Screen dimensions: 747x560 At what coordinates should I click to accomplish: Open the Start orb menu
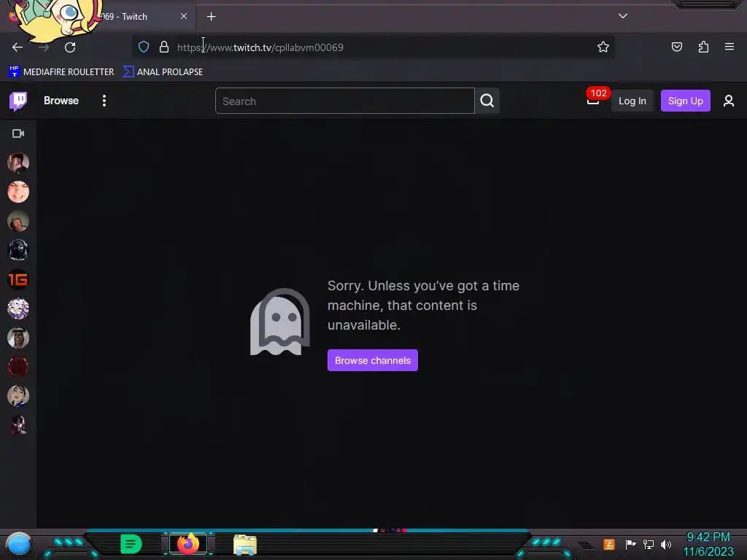tap(19, 544)
